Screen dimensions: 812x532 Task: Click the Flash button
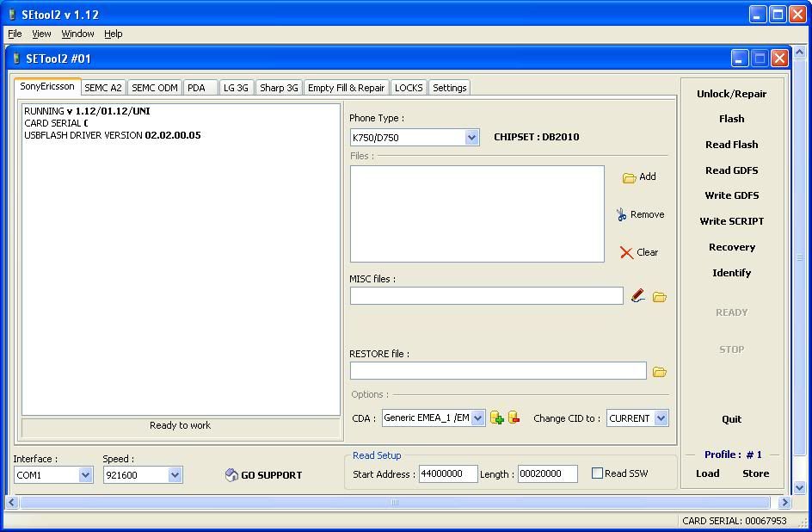731,119
